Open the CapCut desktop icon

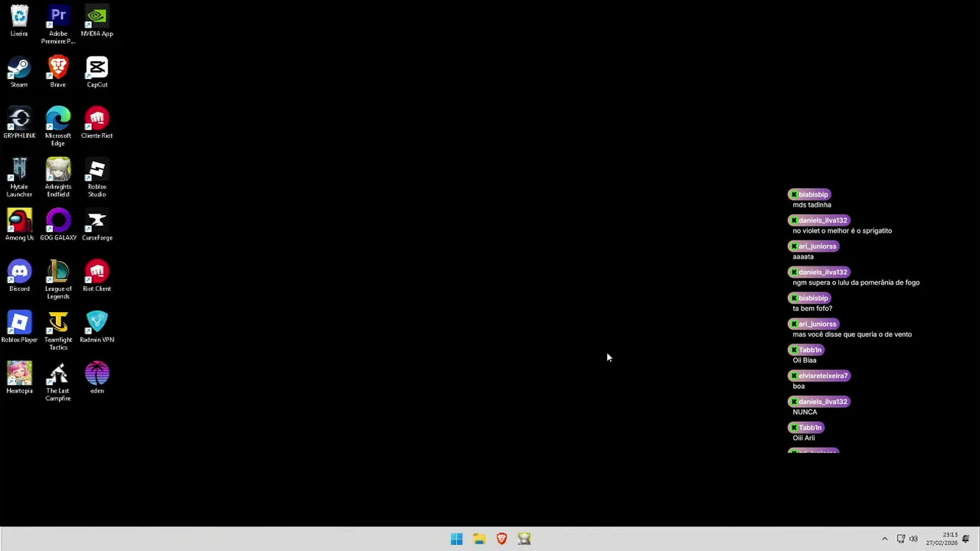96,72
